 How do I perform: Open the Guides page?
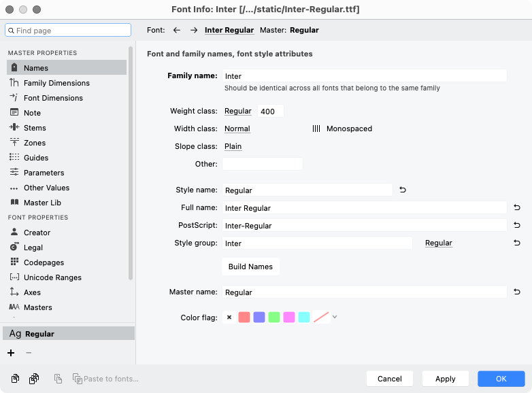click(x=67, y=157)
